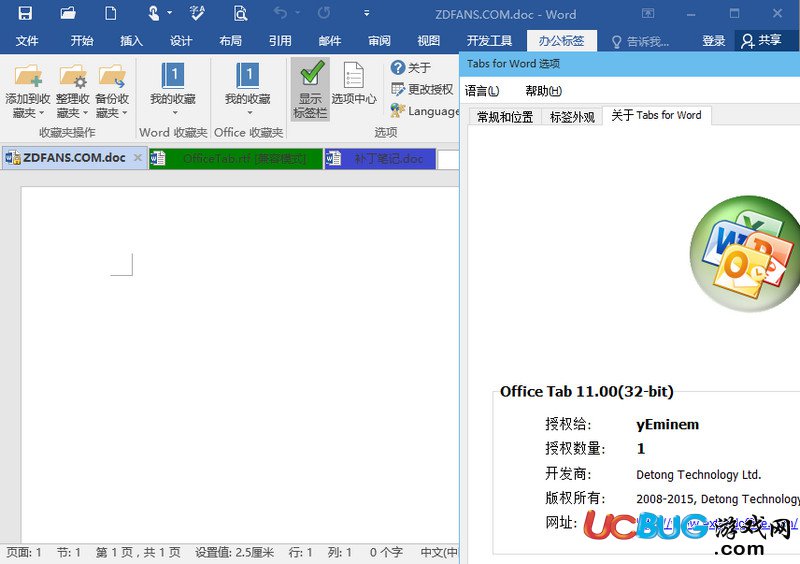The image size is (800, 564).
Task: Switch to the 标签外观 tab
Action: [x=572, y=117]
